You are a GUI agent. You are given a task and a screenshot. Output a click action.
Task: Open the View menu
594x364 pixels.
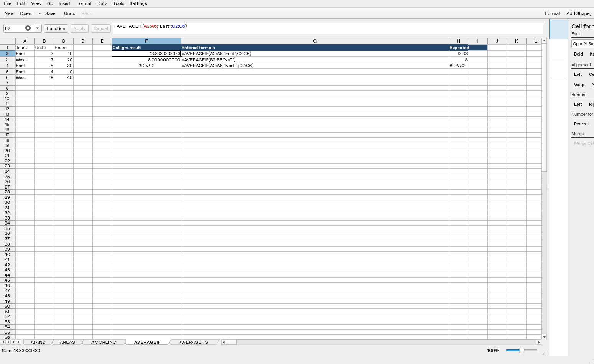tap(36, 3)
